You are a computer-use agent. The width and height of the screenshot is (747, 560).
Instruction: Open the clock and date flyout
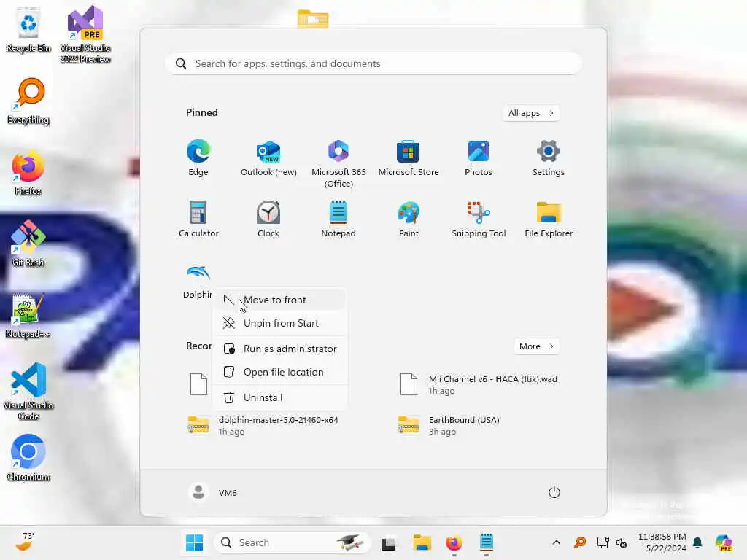[662, 542]
